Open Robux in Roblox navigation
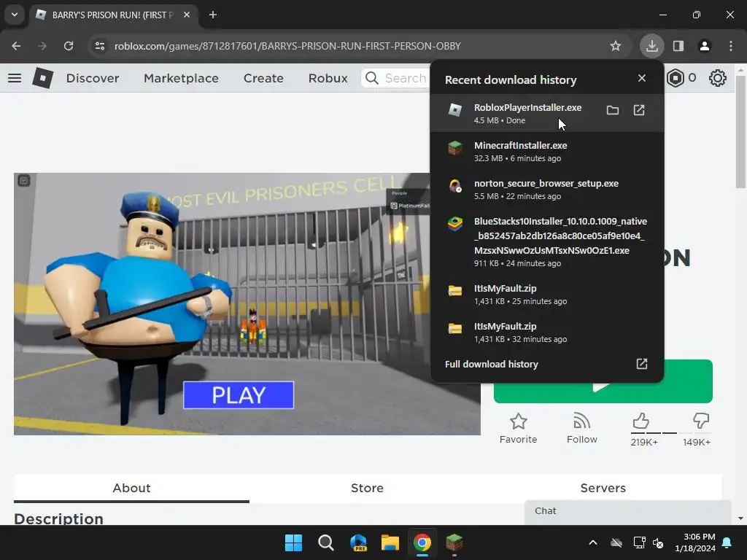747x560 pixels. (328, 78)
